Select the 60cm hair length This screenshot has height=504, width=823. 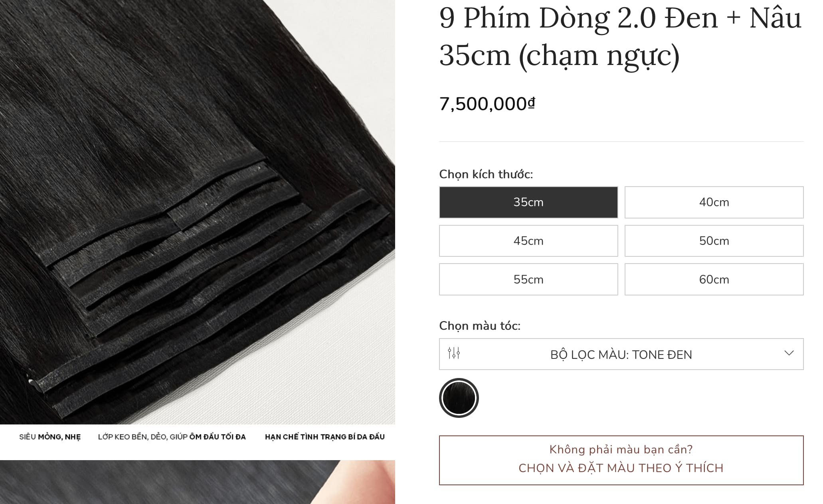pos(714,280)
